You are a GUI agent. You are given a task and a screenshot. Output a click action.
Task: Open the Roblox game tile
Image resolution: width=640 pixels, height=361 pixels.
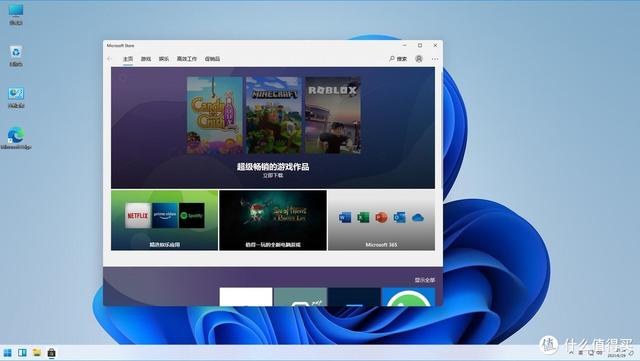(333, 115)
